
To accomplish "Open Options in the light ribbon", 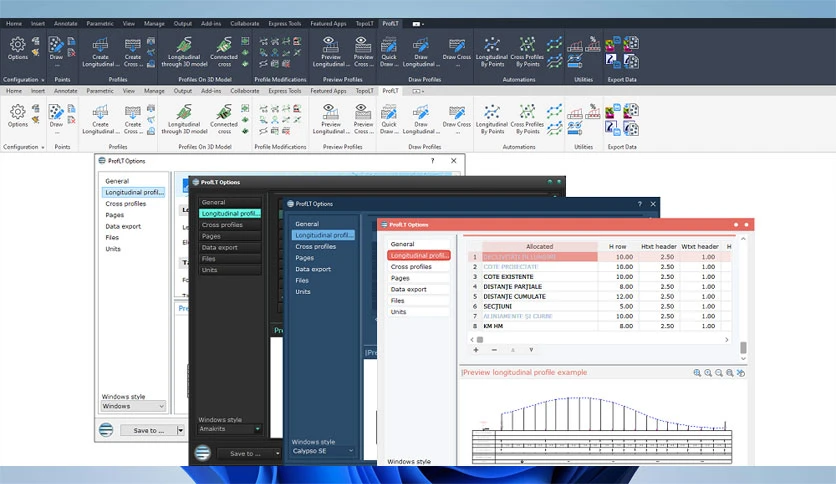I will (x=18, y=116).
